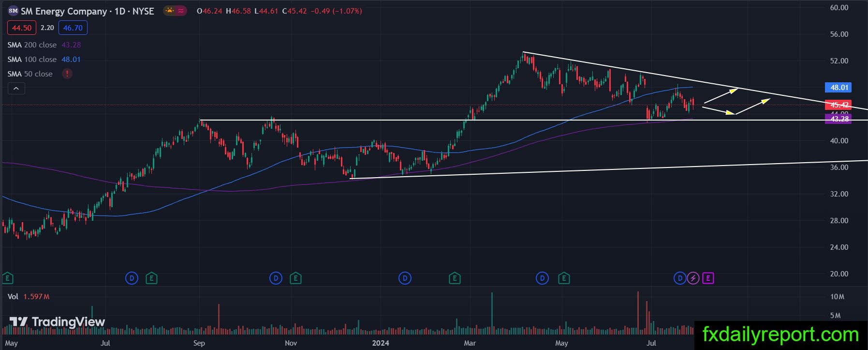Click the open value O46.24
Viewport: 868px width, 350px height.
point(209,11)
